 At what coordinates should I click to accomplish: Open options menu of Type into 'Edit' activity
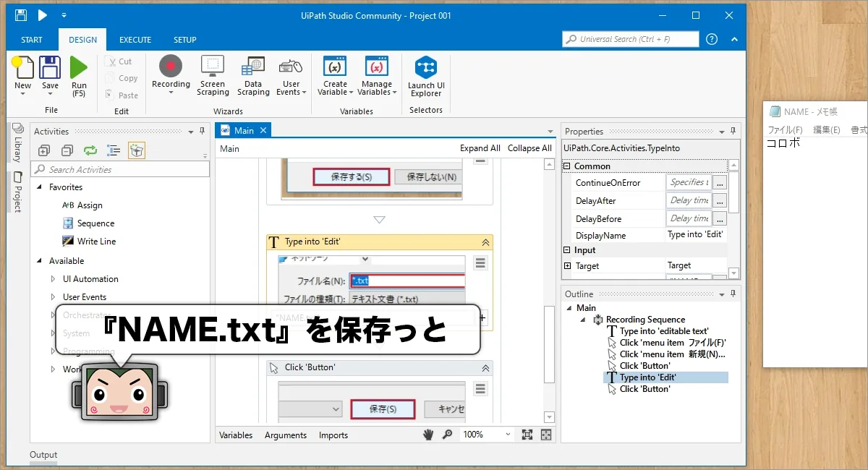480,263
